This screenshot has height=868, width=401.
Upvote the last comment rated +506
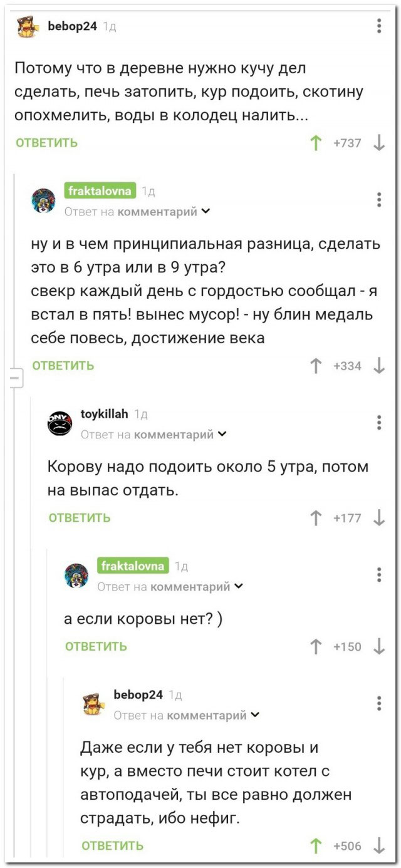coord(315,846)
